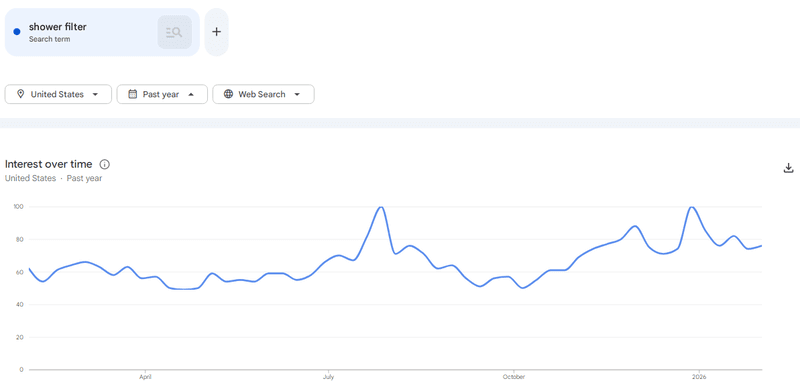Image resolution: width=800 pixels, height=387 pixels.
Task: Click the blue dot beside shower filter
Action: click(17, 32)
